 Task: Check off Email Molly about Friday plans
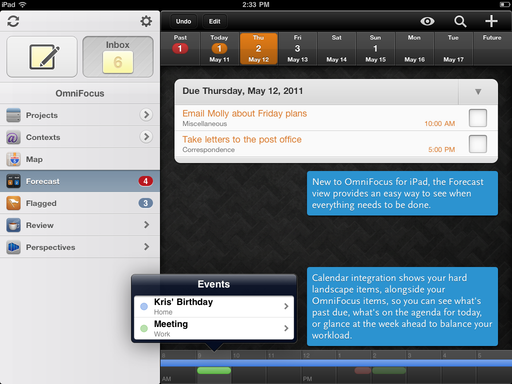coord(478,118)
